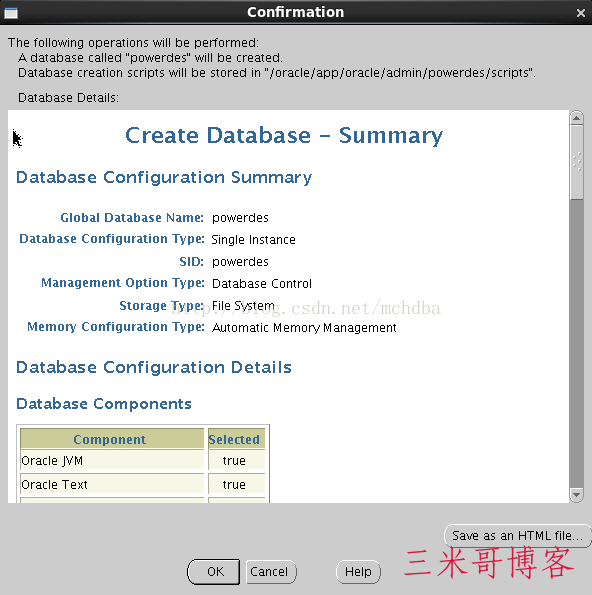This screenshot has height=595, width=592.
Task: Click the 'File System' storage type value
Action: tap(243, 305)
